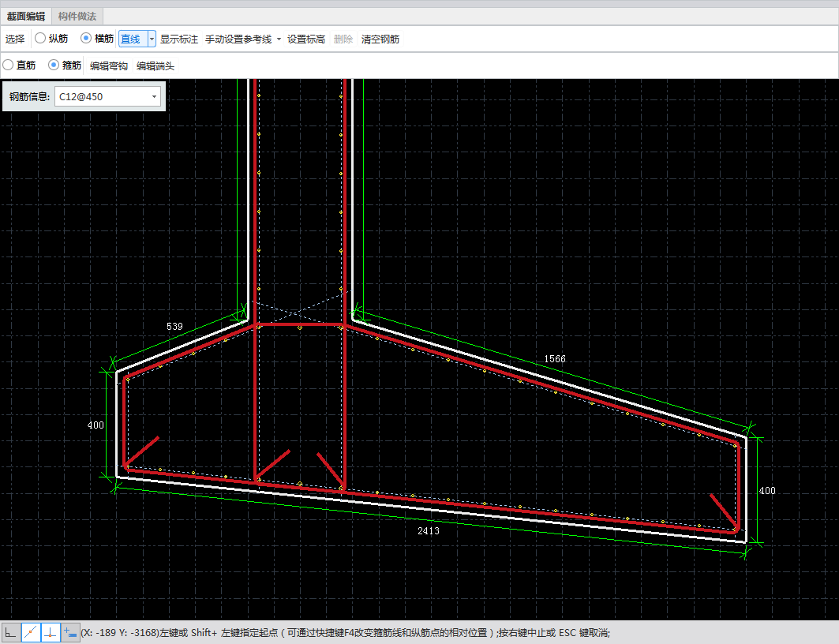Toggle orthogonal mode icon in status bar
This screenshot has width=839, height=644.
11,633
